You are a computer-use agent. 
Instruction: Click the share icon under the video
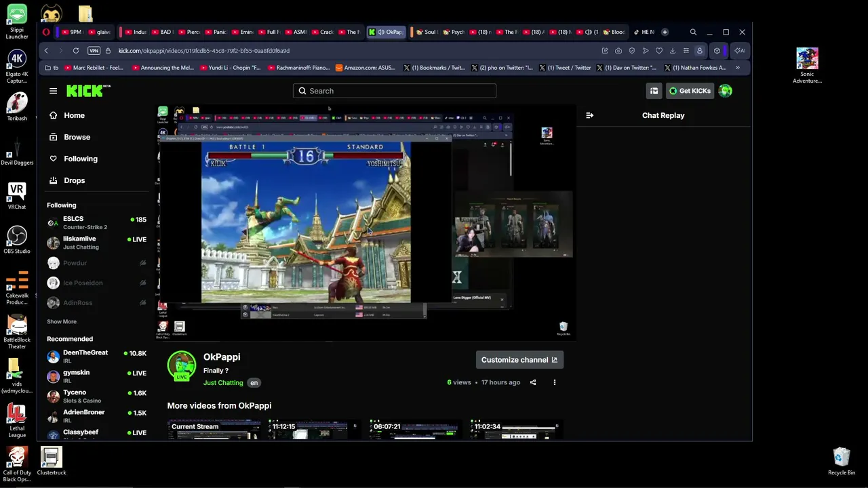click(x=533, y=382)
